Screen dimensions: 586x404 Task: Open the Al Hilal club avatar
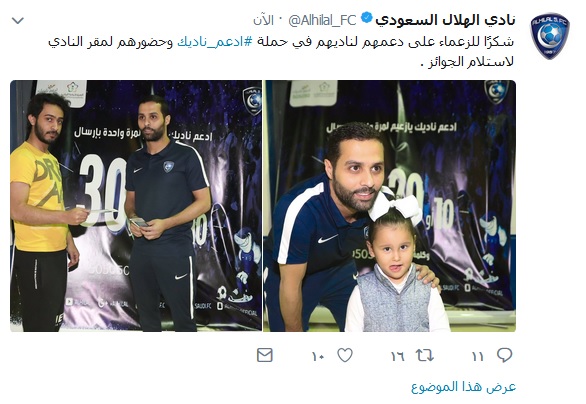coord(550,36)
